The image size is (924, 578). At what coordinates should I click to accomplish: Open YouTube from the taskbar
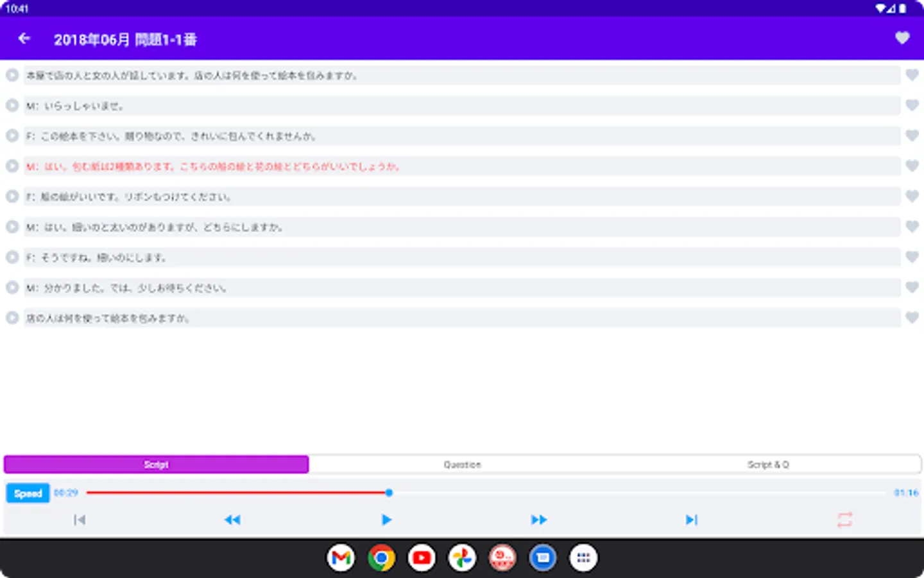pos(421,557)
